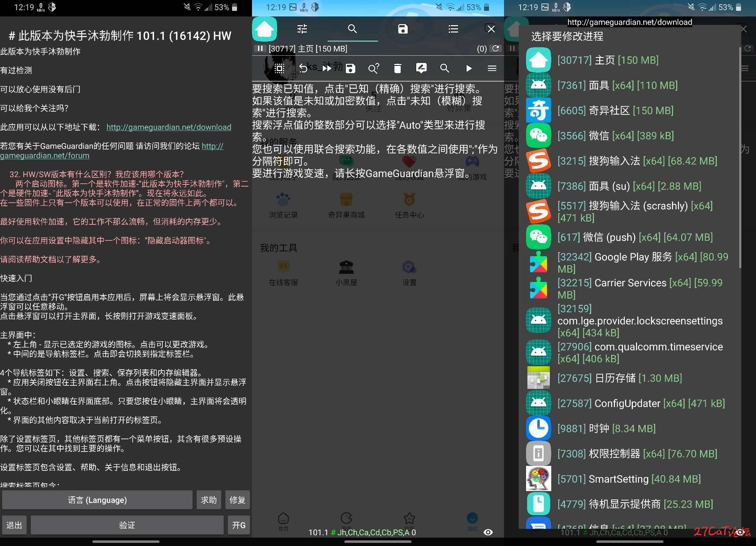The image size is (756, 546).
Task: Select process [6605] 奇异社区
Action: point(630,110)
